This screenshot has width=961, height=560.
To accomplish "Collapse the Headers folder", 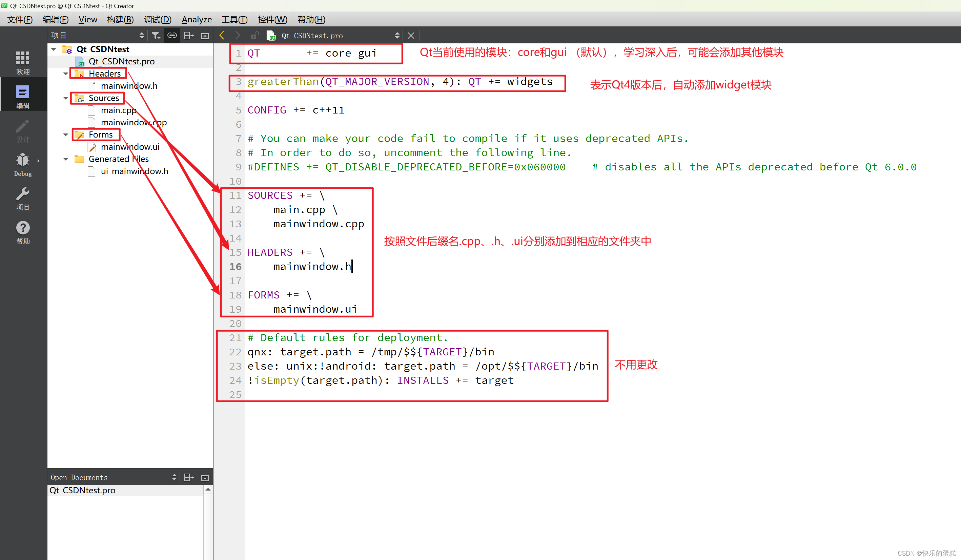I will [66, 73].
